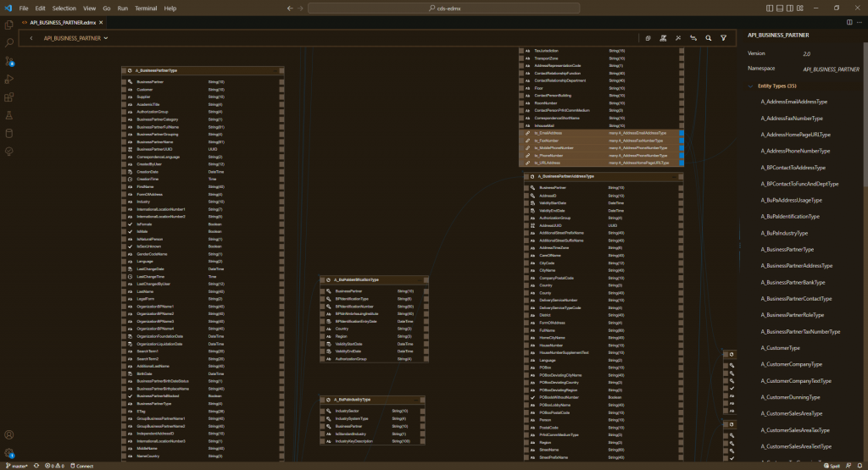Open the View menu
868x470 pixels.
(90, 8)
